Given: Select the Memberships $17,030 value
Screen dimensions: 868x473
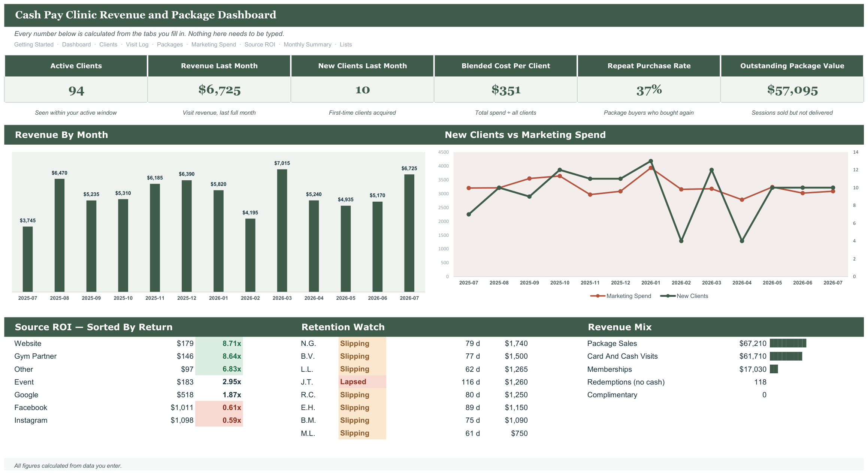Looking at the screenshot, I should (753, 369).
